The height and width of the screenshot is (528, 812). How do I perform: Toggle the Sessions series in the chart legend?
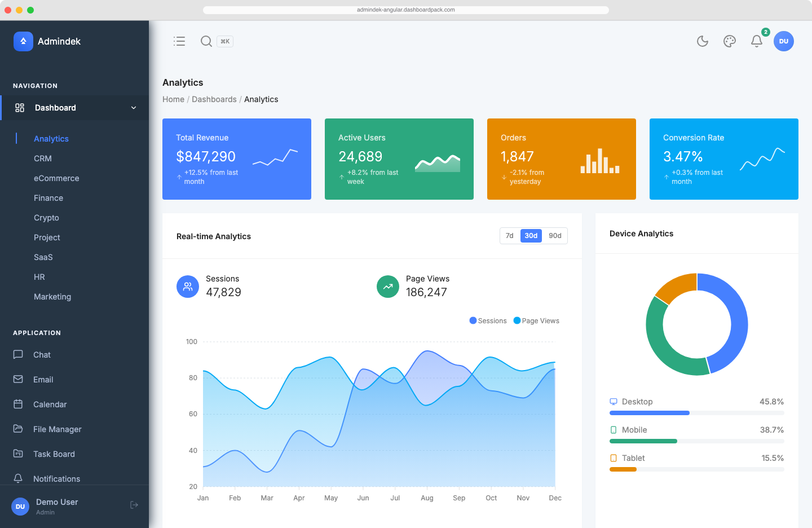click(x=488, y=320)
